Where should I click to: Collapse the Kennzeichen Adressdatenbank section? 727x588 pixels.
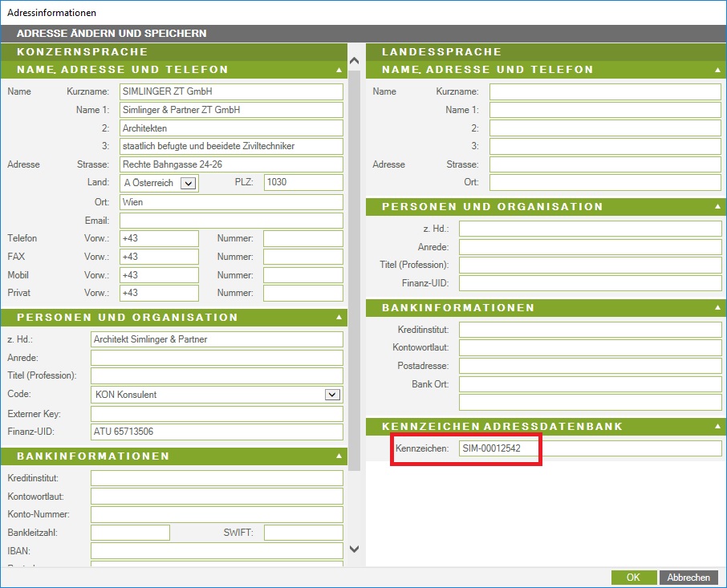click(719, 426)
